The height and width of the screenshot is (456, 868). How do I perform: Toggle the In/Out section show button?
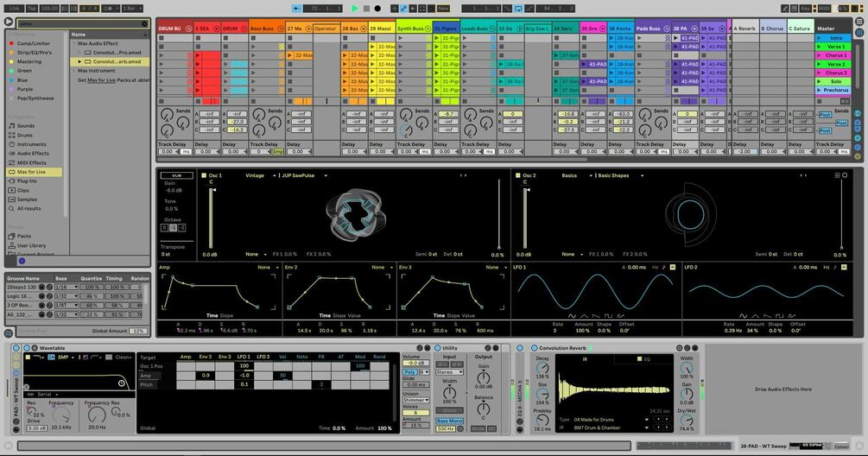(x=858, y=113)
